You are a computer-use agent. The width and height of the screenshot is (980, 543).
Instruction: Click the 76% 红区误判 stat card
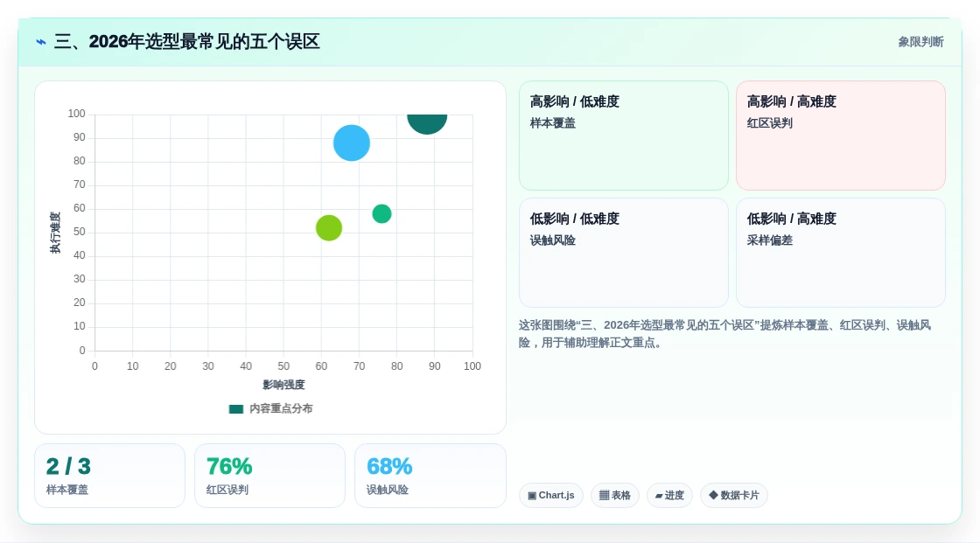tap(270, 476)
